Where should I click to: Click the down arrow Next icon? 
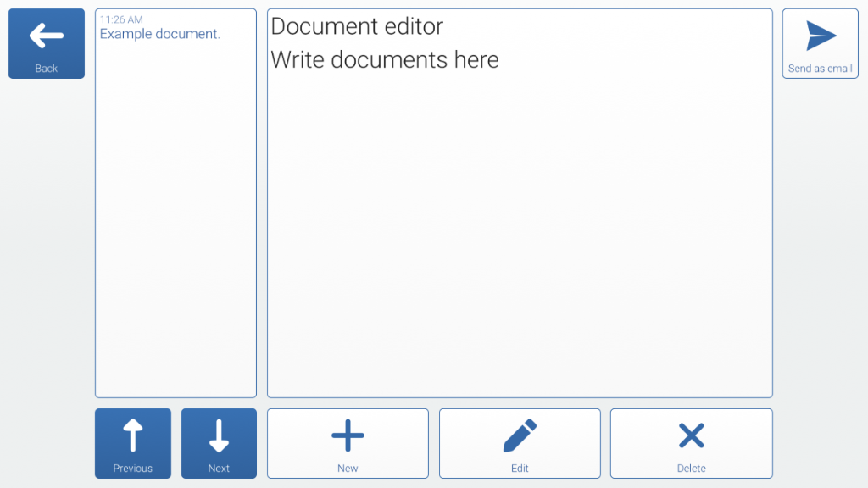pyautogui.click(x=219, y=435)
